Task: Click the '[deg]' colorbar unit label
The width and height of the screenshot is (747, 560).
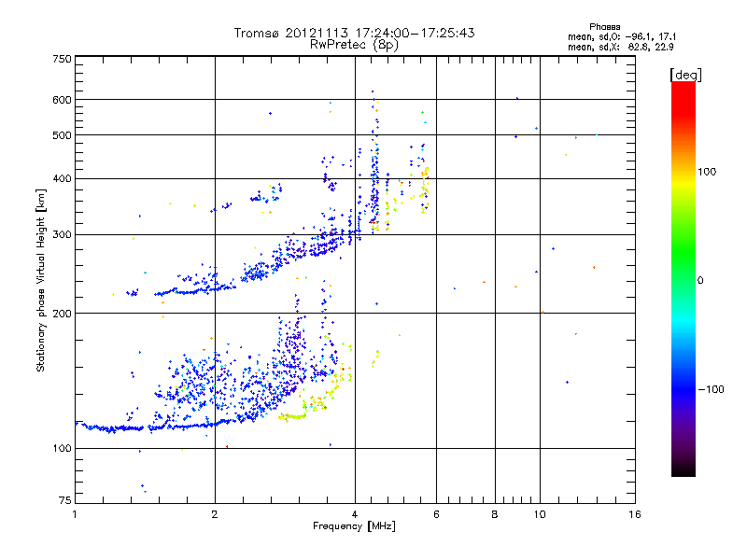Action: pos(685,75)
